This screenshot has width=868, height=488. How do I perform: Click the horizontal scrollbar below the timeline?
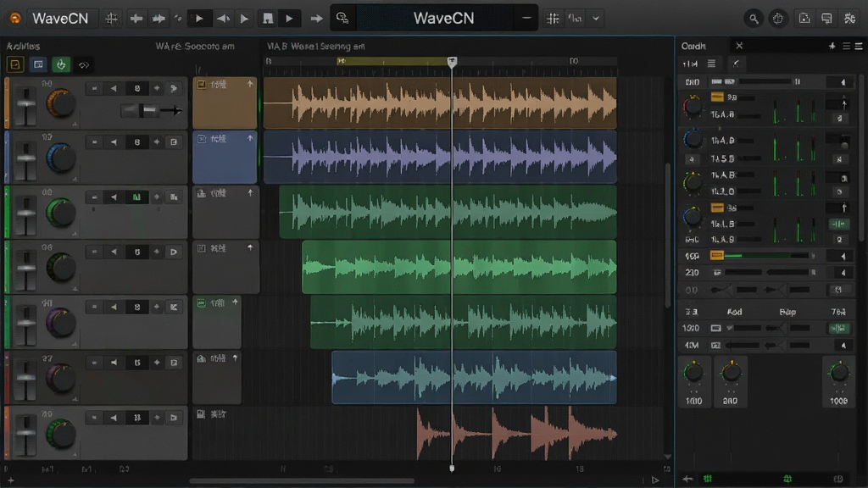[302, 481]
